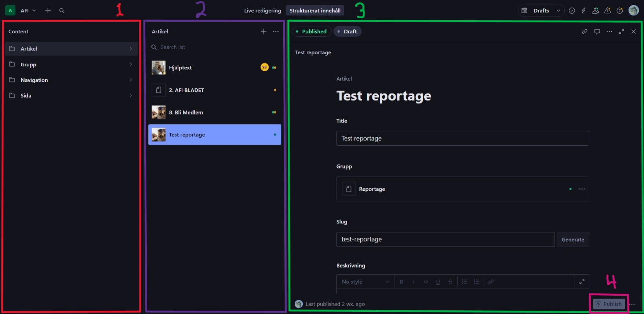
Task: Switch to Live redigering tab
Action: (x=262, y=11)
